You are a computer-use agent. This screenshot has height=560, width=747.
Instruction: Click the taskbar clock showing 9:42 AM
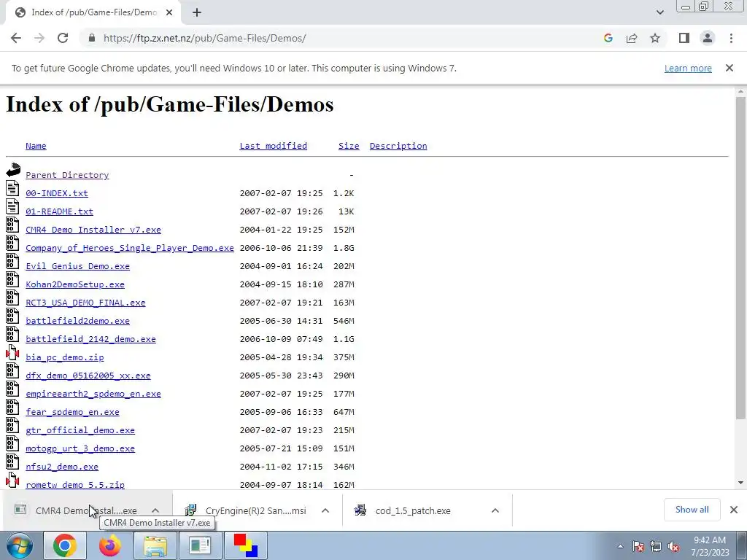710,546
